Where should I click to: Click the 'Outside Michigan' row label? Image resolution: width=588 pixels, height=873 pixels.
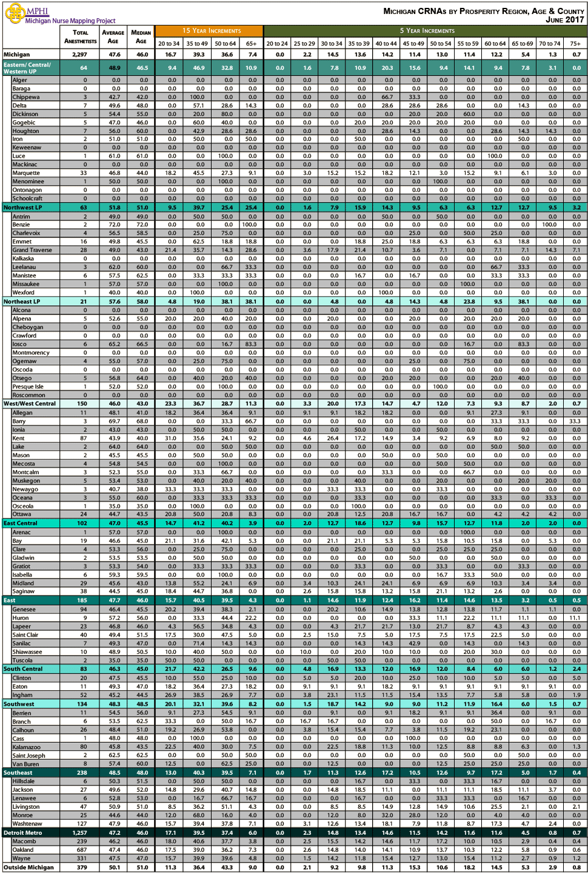[x=28, y=868]
